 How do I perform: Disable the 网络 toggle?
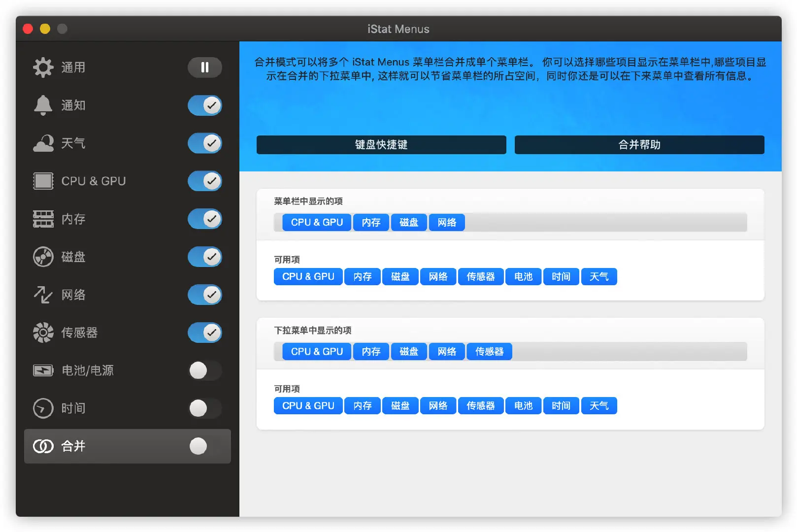(x=205, y=295)
